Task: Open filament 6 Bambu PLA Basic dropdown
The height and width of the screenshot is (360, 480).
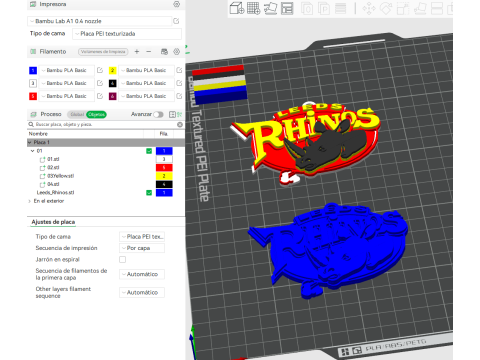Action: coord(146,96)
